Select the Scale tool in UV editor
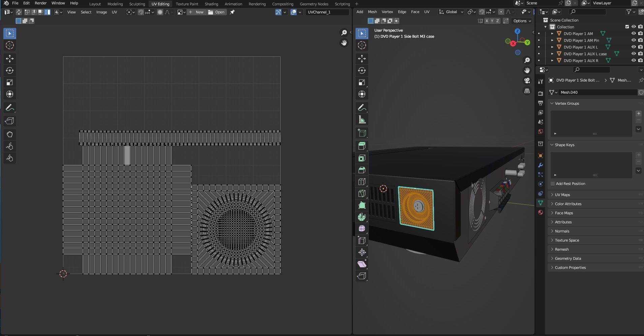The width and height of the screenshot is (644, 336). pyautogui.click(x=10, y=82)
